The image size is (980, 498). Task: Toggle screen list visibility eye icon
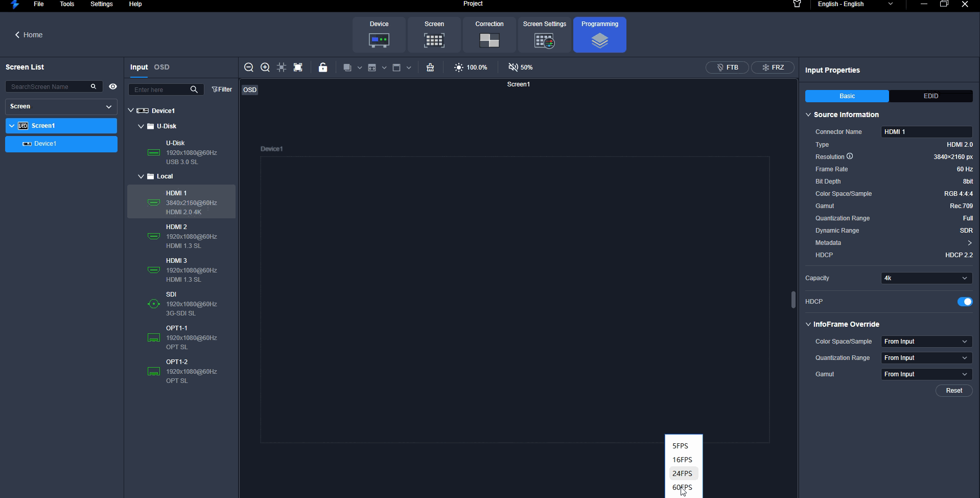(113, 86)
